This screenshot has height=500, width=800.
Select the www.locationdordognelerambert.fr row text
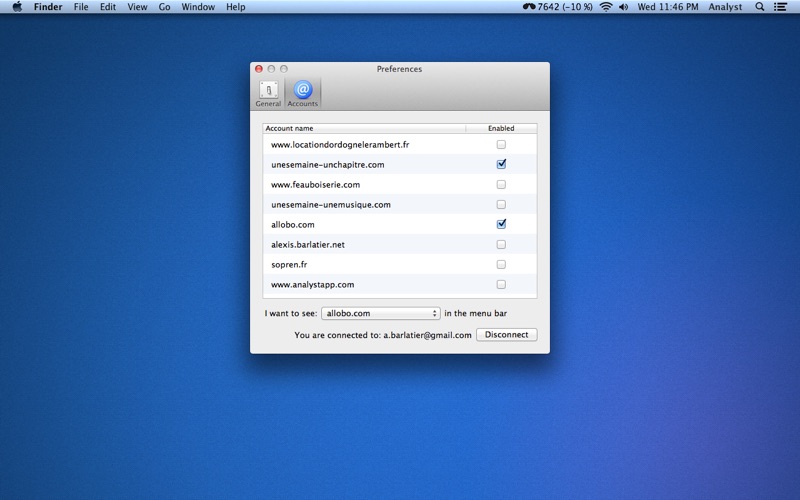340,145
